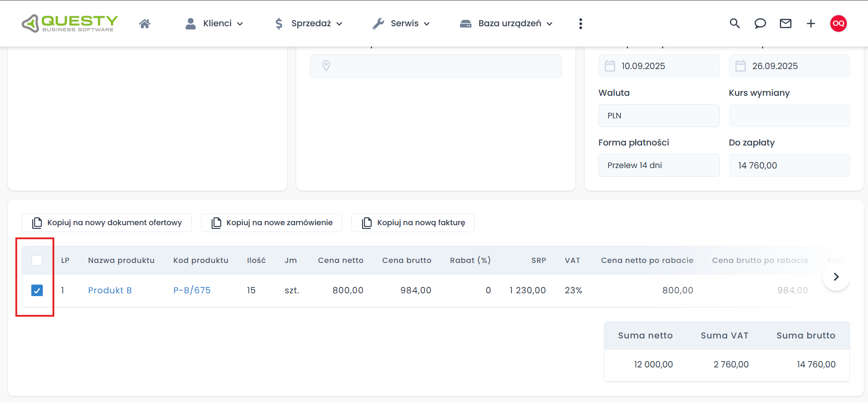The width and height of the screenshot is (868, 402).
Task: Open the three-dot more menu
Action: coord(581,23)
